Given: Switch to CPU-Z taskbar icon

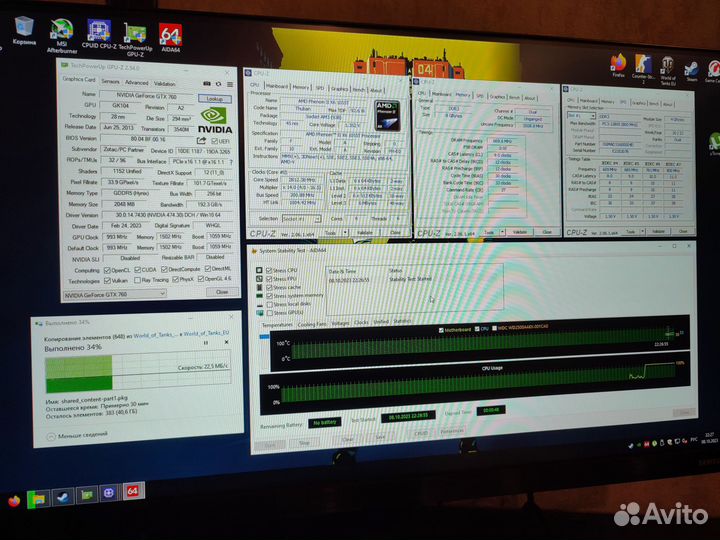Looking at the screenshot, I should [109, 493].
